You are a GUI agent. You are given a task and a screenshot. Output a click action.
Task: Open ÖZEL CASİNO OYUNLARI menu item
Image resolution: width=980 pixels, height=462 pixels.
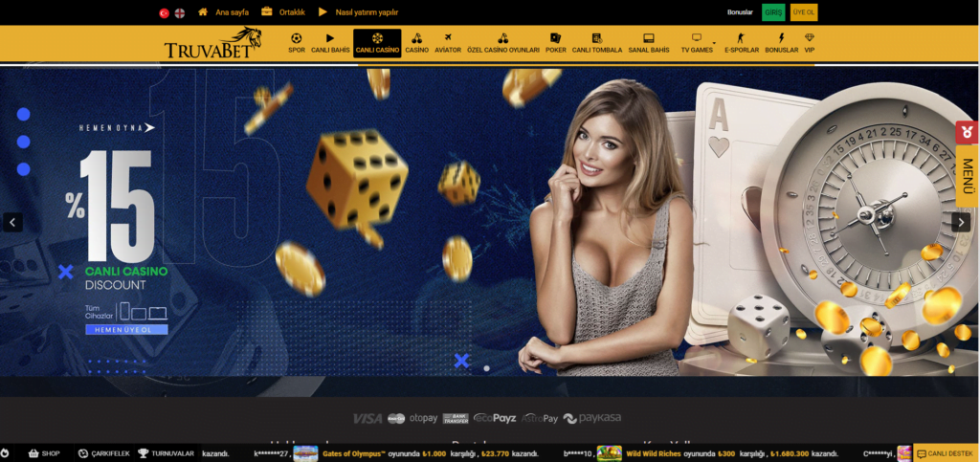pos(503,44)
